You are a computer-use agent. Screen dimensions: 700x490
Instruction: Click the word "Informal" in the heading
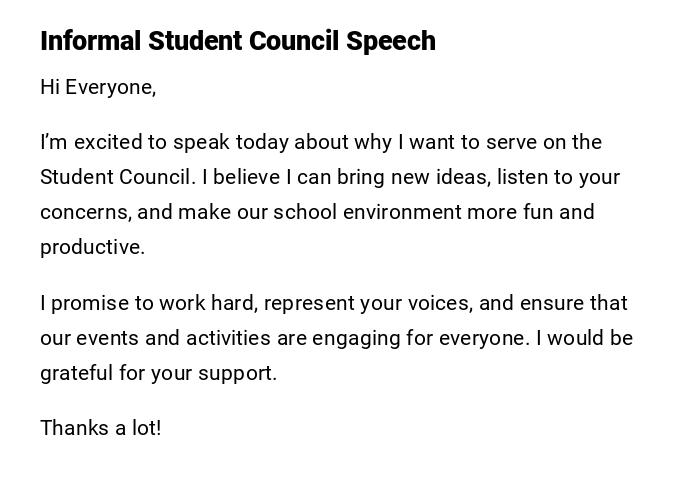coord(91,41)
